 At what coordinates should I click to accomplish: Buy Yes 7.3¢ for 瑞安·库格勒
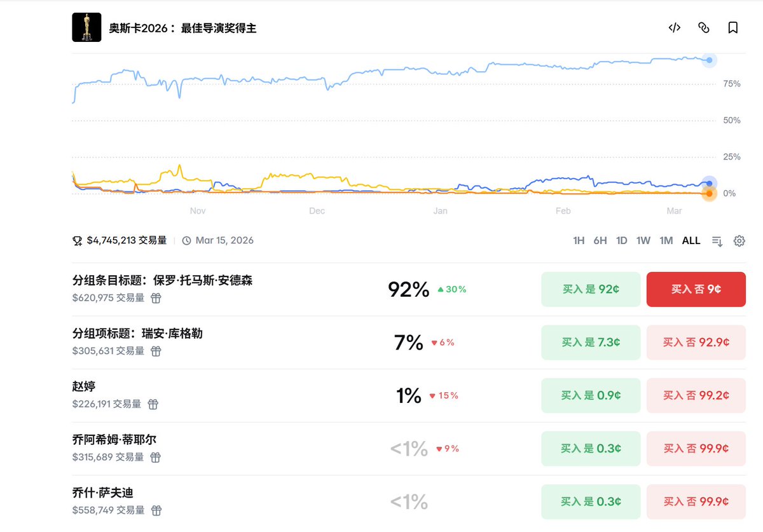tap(591, 343)
